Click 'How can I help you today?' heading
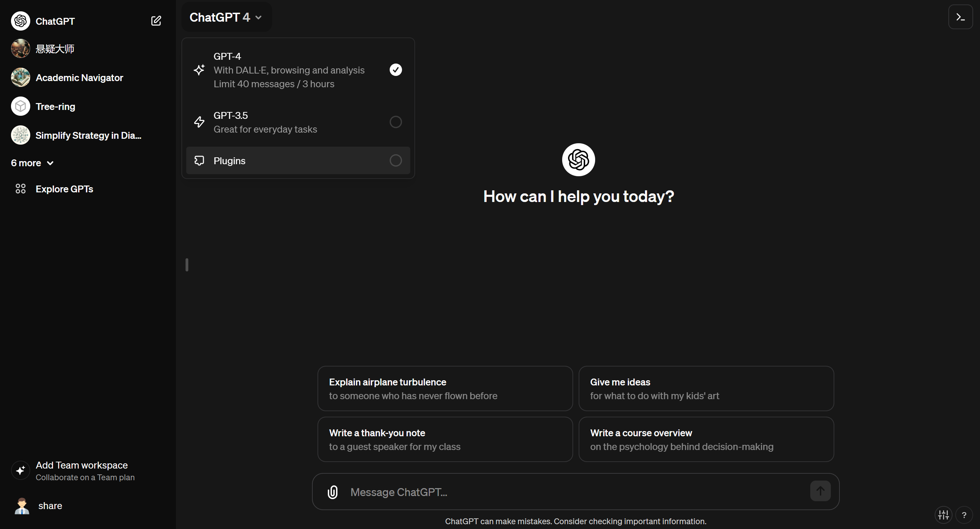This screenshot has width=980, height=529. point(579,196)
